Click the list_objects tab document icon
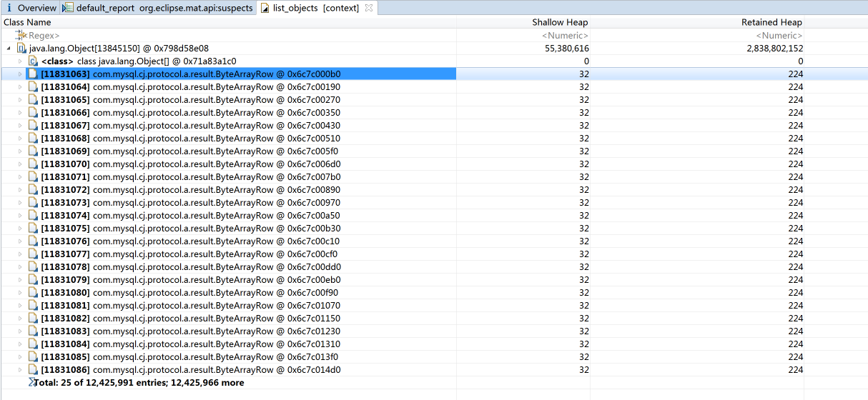 click(265, 8)
